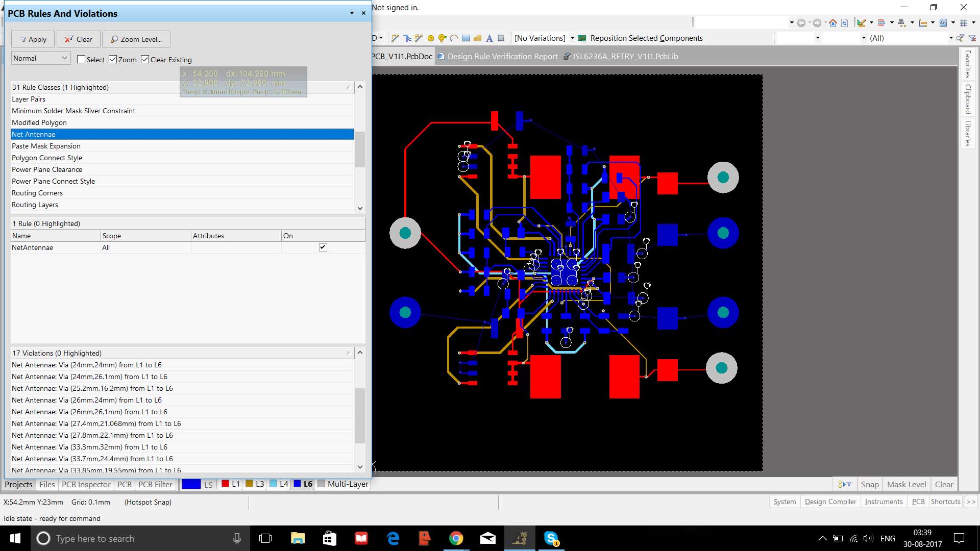Image resolution: width=980 pixels, height=551 pixels.
Task: Disable the NetAntennae rule On checkbox
Action: coord(323,247)
